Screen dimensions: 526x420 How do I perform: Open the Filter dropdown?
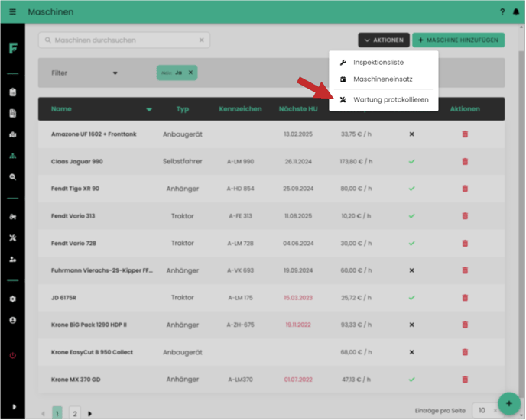(84, 73)
